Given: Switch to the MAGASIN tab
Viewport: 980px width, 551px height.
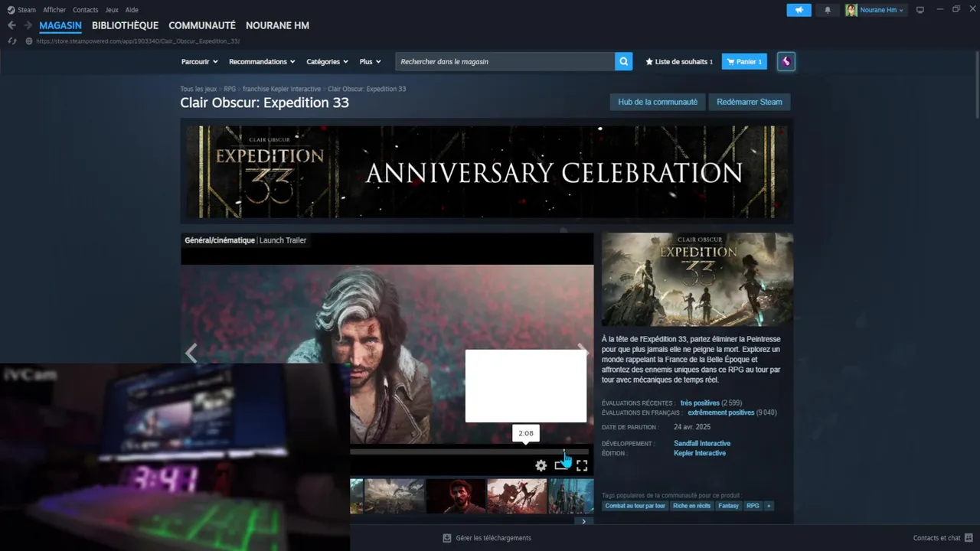Looking at the screenshot, I should [x=60, y=25].
